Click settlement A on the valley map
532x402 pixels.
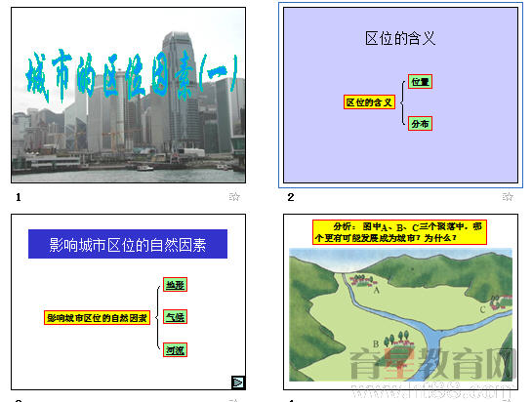363,282
